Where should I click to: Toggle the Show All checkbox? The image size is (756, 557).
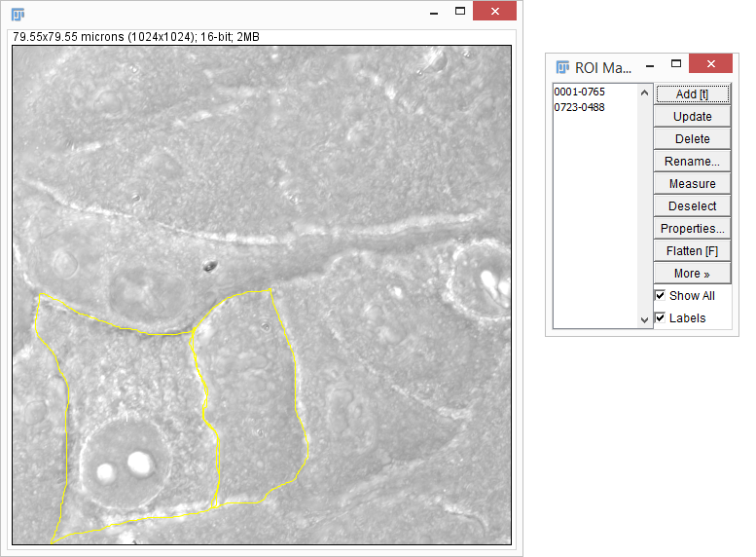tap(660, 295)
